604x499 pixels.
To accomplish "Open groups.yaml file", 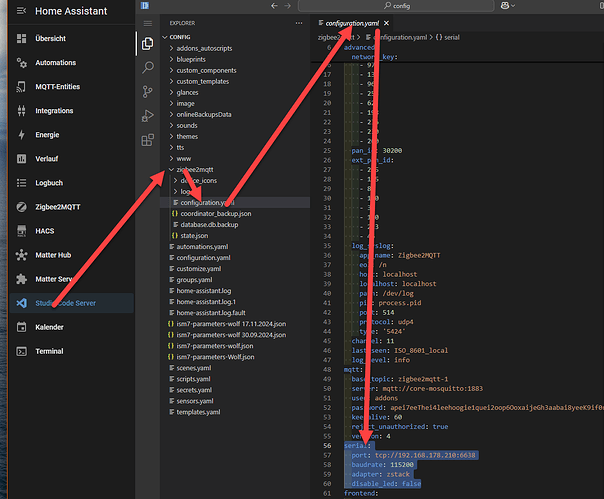I will (x=194, y=280).
